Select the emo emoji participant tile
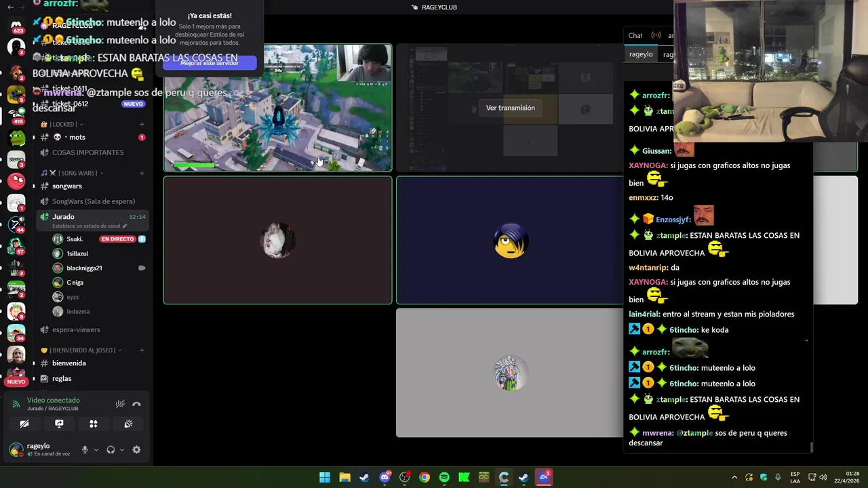868x488 pixels. tap(509, 241)
